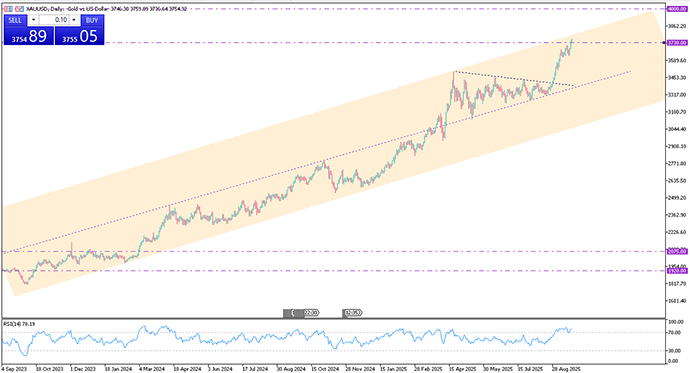Click the 1817.70 price scale value
The image size is (690, 373).
[677, 284]
